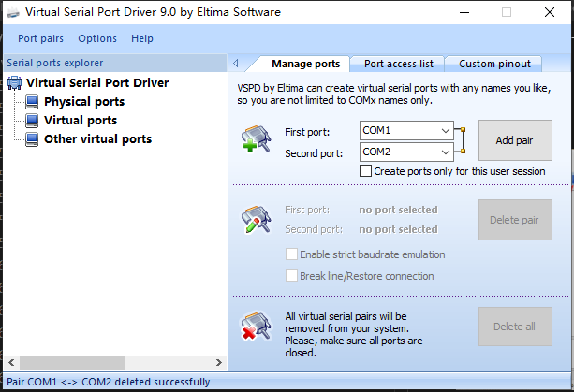Select the Virtual Serial Port Driver root node

click(97, 83)
